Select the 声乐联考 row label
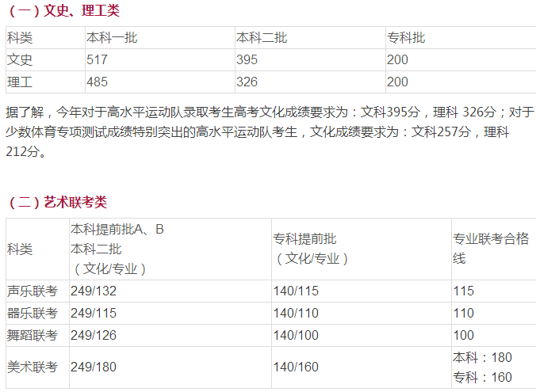The image size is (536, 392). click(x=32, y=291)
